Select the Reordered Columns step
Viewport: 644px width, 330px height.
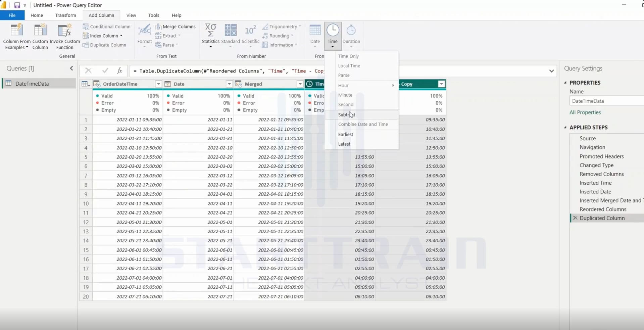click(x=603, y=209)
